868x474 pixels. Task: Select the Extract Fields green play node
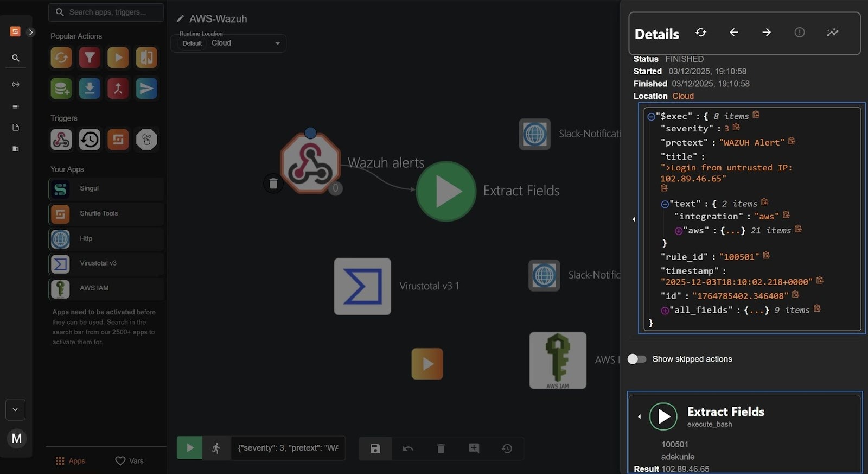click(446, 191)
